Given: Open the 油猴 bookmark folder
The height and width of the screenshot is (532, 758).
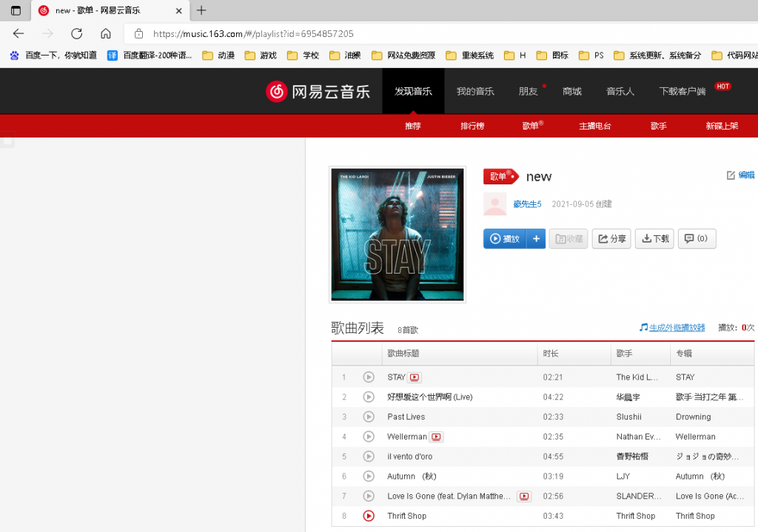Looking at the screenshot, I should tap(345, 55).
